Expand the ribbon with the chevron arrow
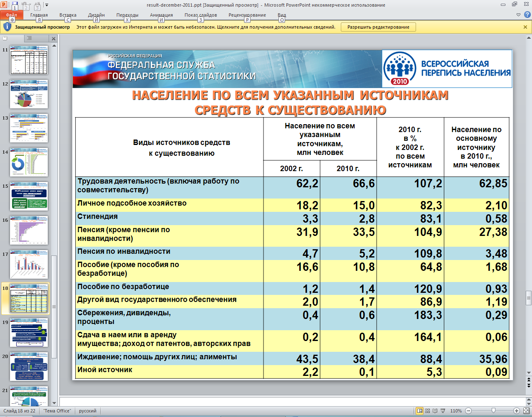The height and width of the screenshot is (417, 532). point(518,15)
